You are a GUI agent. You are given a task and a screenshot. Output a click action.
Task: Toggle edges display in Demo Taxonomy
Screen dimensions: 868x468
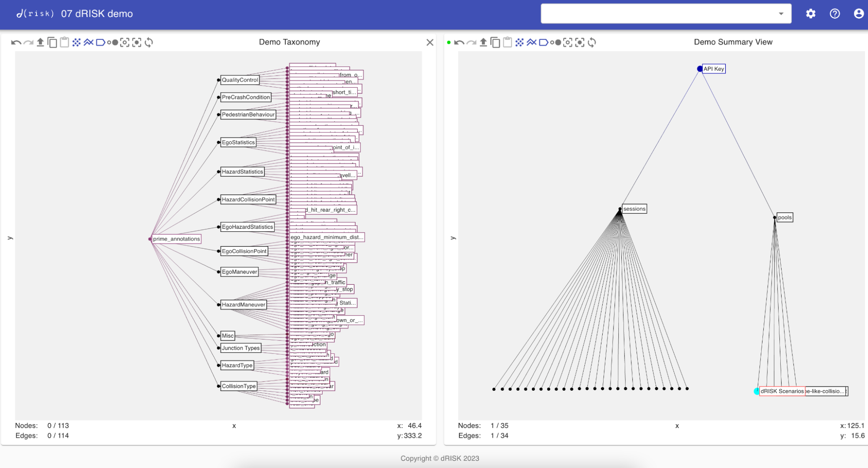pos(89,43)
